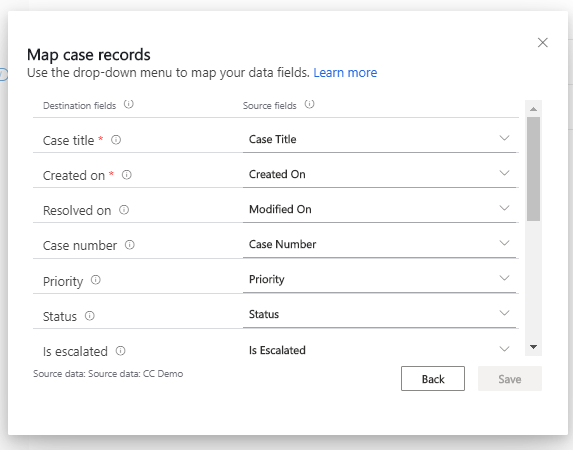This screenshot has width=573, height=450.
Task: Click the info icon next to Created on
Action: point(126,175)
